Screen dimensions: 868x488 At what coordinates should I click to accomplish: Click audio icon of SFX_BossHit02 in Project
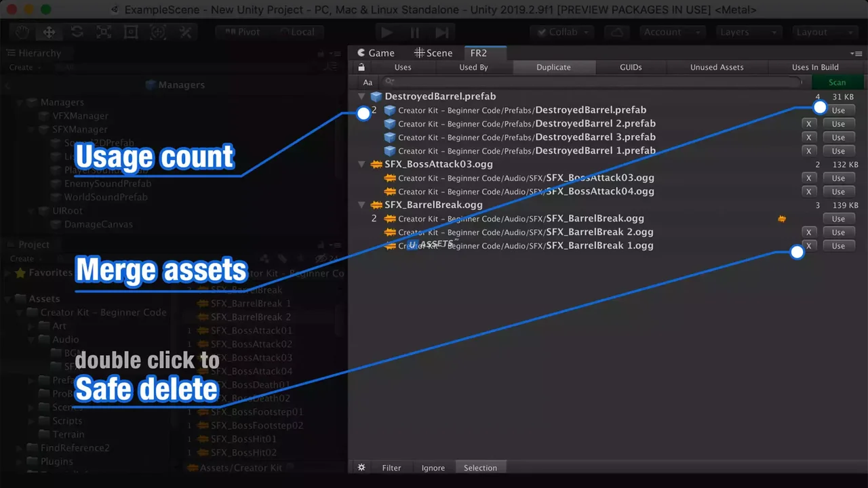[x=203, y=453]
